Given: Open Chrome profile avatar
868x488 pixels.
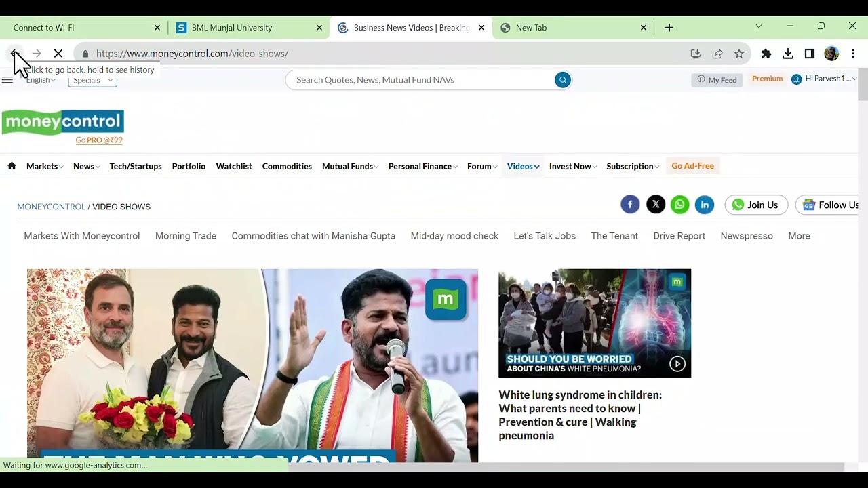Looking at the screenshot, I should (831, 54).
